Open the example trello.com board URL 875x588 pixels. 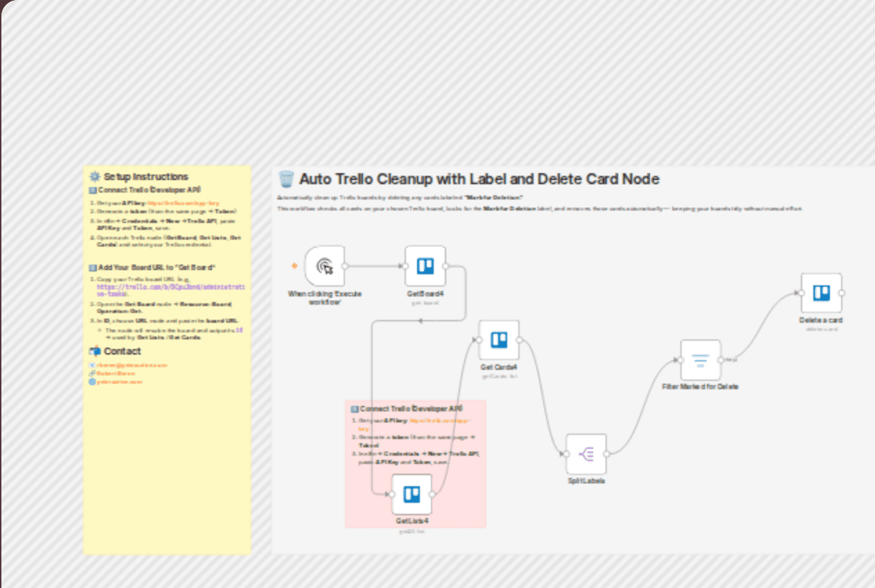click(x=170, y=289)
